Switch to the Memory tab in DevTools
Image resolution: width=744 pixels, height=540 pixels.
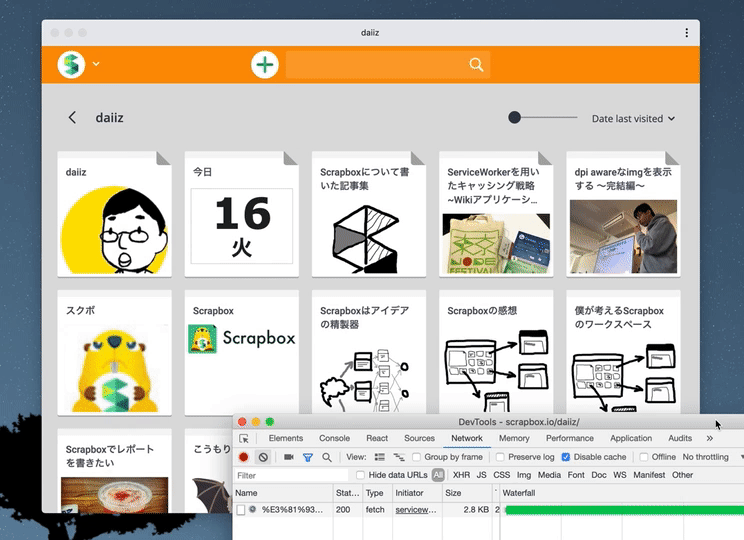[514, 438]
